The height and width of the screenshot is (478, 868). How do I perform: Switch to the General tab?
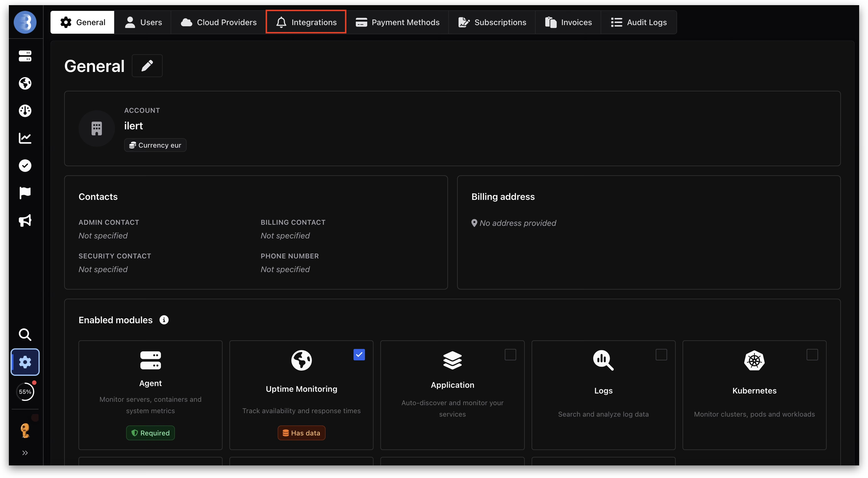(82, 22)
